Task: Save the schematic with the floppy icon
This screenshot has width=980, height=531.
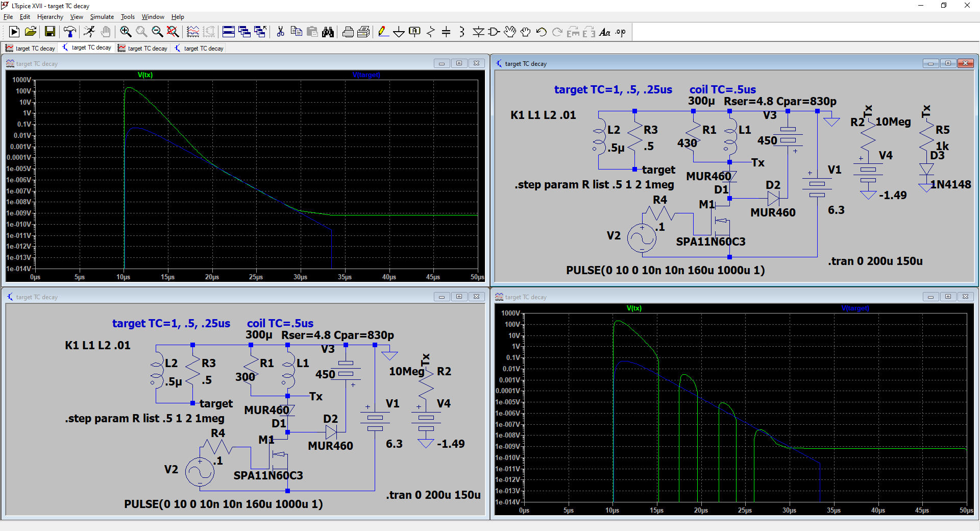Action: pos(50,32)
